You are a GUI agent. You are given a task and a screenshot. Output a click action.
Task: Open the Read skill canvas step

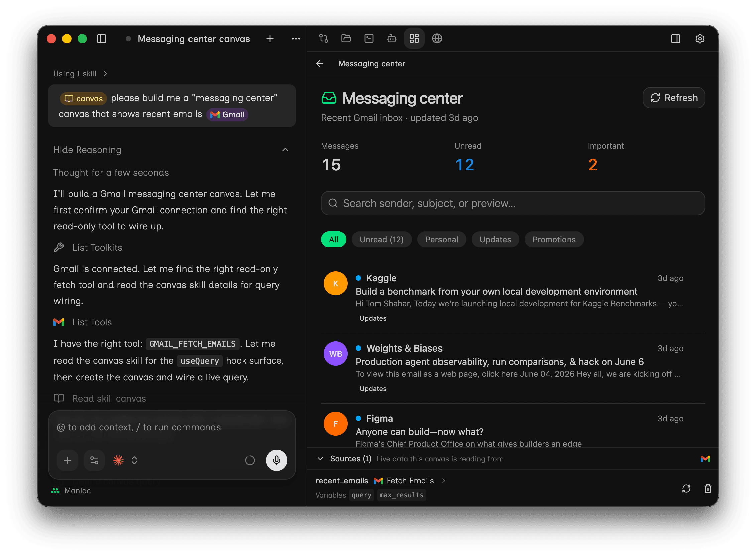click(109, 398)
